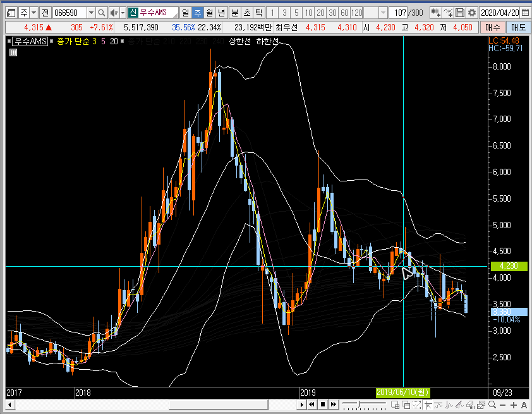Select the weekly (주) chart period

click(197, 13)
